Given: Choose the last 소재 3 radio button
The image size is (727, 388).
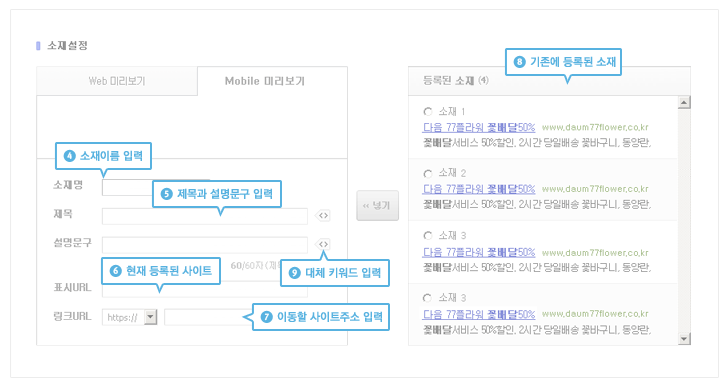Looking at the screenshot, I should pos(427,298).
